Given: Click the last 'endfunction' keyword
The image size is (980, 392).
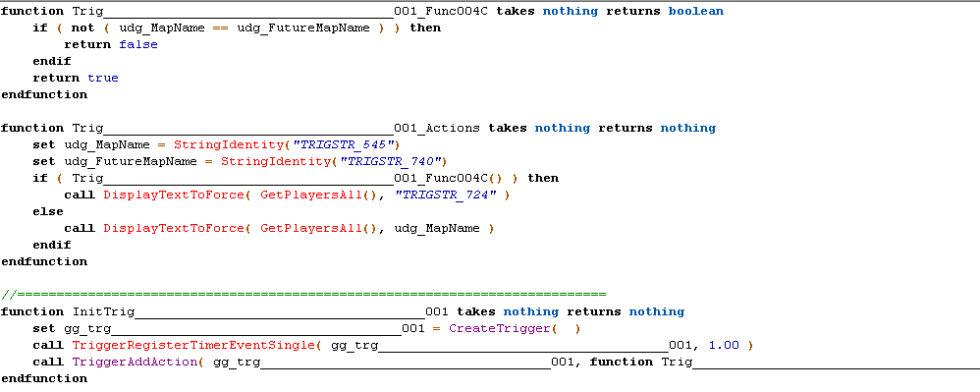Looking at the screenshot, I should pos(44,379).
